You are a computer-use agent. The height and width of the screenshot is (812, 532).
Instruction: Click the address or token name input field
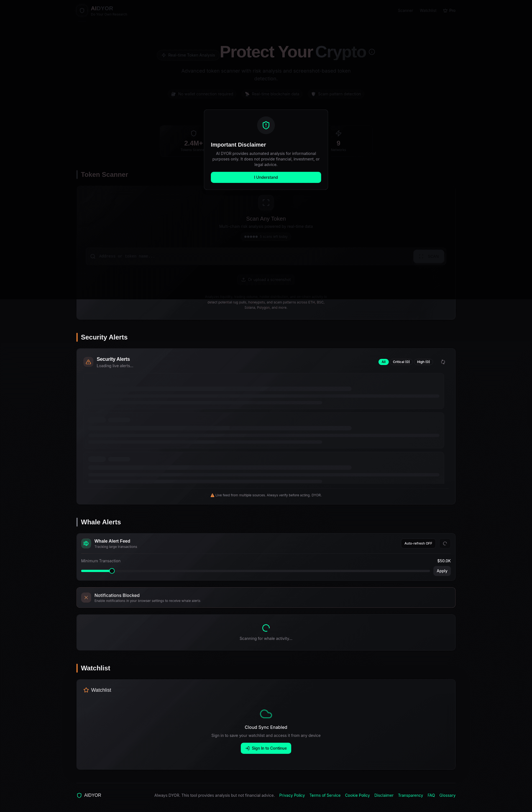coord(239,256)
